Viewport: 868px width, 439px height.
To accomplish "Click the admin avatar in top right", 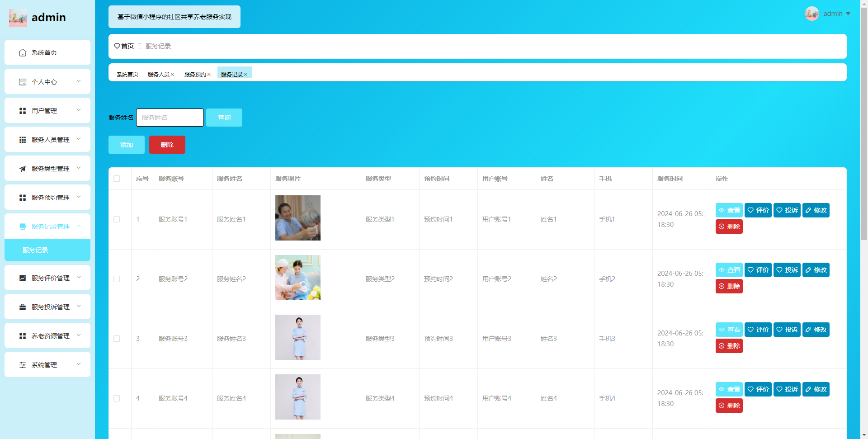I will tap(812, 14).
